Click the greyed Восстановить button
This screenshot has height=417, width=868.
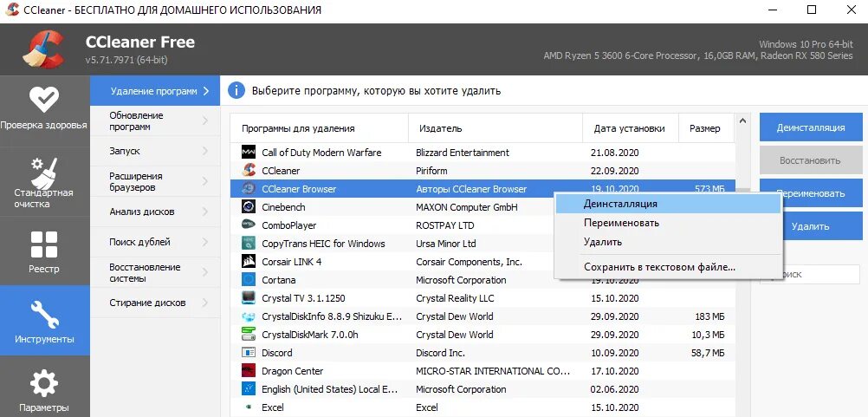(811, 160)
